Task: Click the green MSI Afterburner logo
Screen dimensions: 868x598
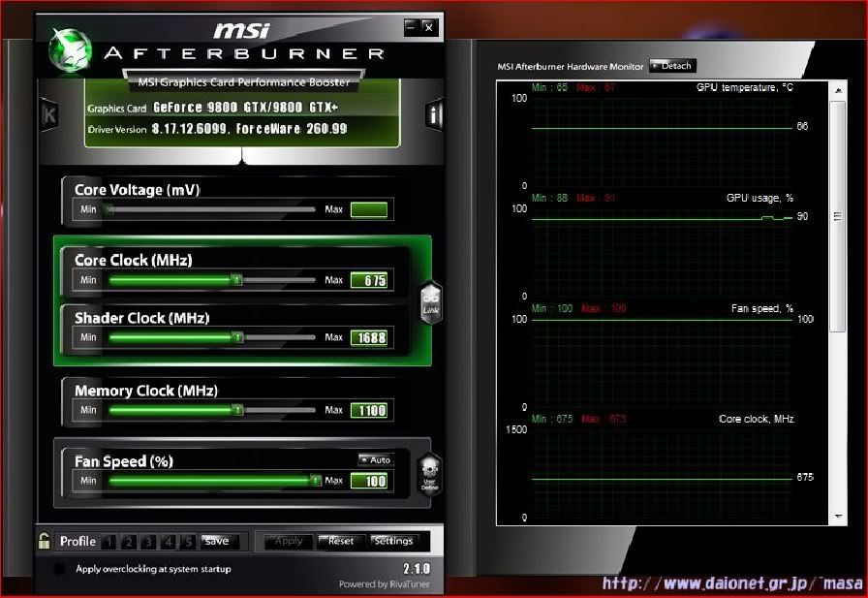Action: [70, 50]
